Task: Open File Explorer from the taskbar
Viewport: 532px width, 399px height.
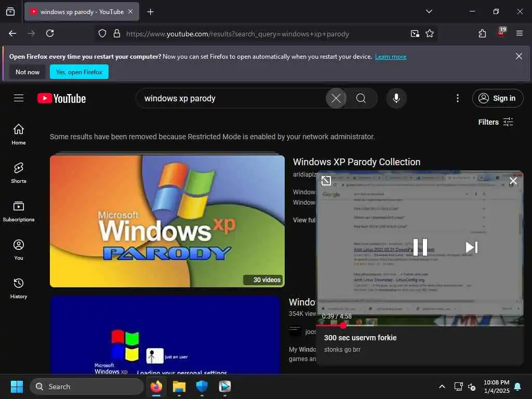Action: pos(179,387)
